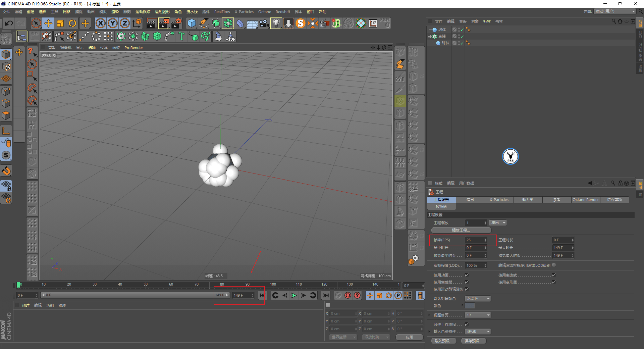Open the sRGB color profile dropdown

pos(478,331)
